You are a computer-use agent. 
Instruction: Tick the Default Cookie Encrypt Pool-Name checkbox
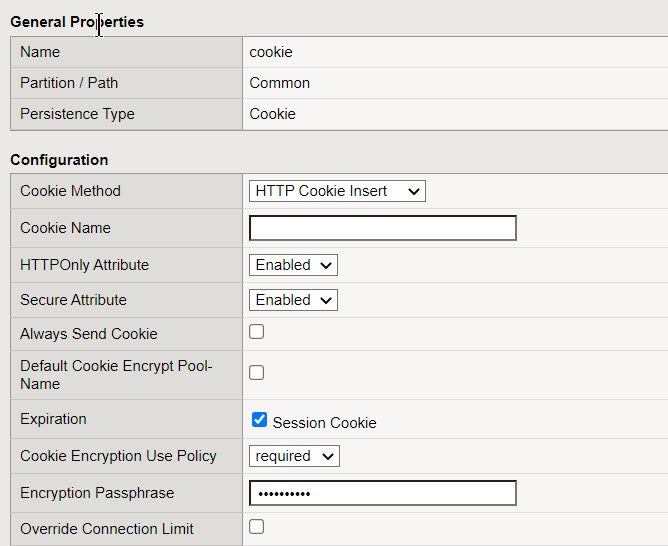point(257,373)
